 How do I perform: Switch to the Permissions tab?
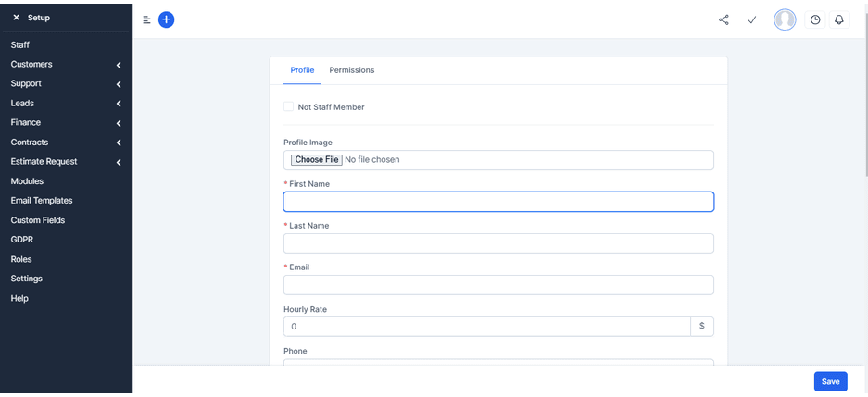pyautogui.click(x=352, y=70)
